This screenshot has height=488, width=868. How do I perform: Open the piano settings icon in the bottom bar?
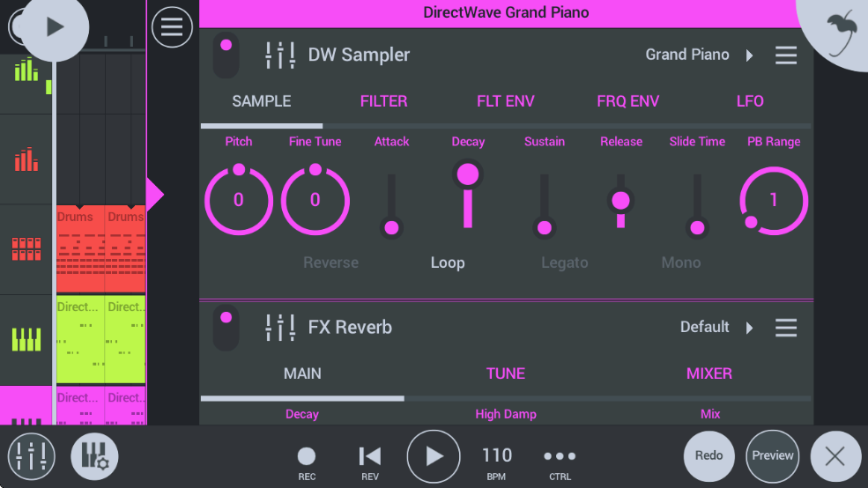coord(94,456)
